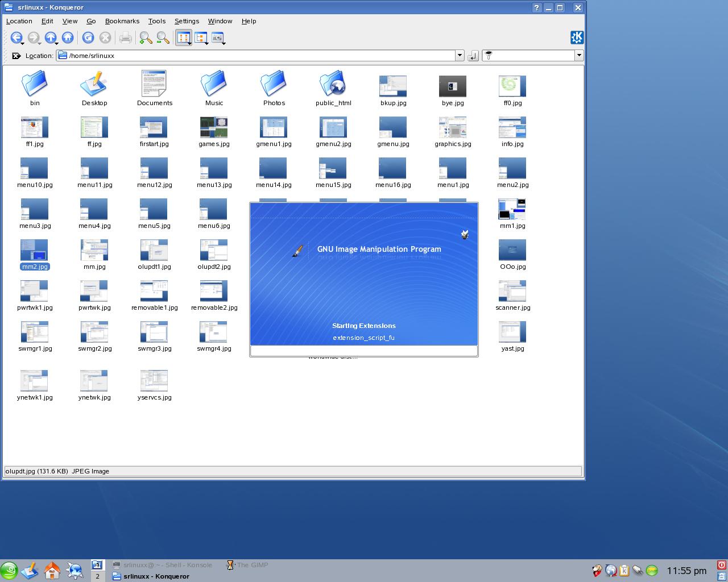Click the 11:55 pm panel clock

click(686, 571)
